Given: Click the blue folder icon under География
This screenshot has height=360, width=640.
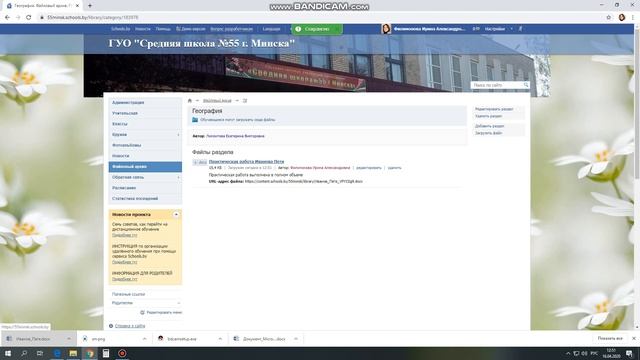Looking at the screenshot, I should click(x=195, y=120).
